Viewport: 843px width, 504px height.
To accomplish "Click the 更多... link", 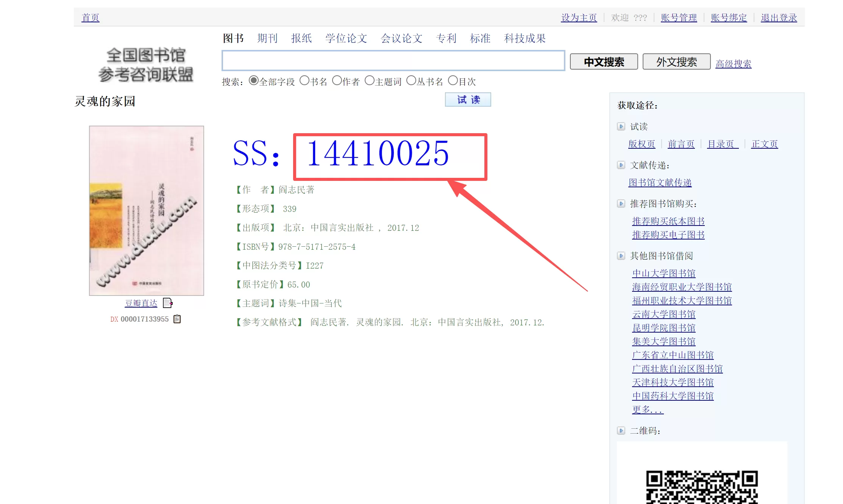I will 648,410.
